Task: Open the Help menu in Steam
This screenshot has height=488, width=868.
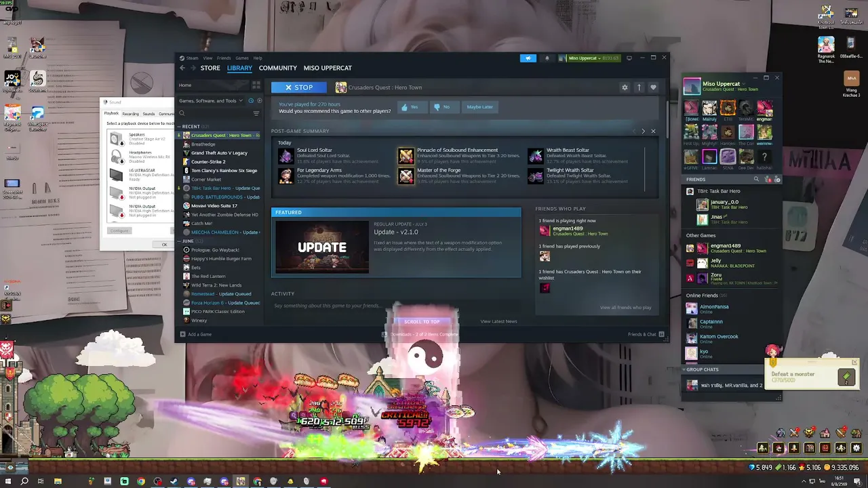Action: click(x=258, y=58)
